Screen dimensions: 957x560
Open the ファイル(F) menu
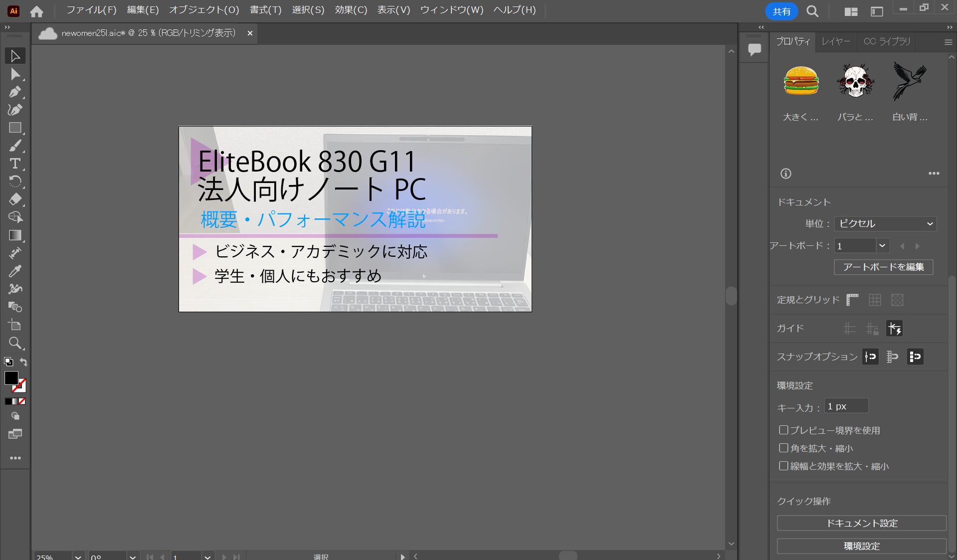[91, 10]
